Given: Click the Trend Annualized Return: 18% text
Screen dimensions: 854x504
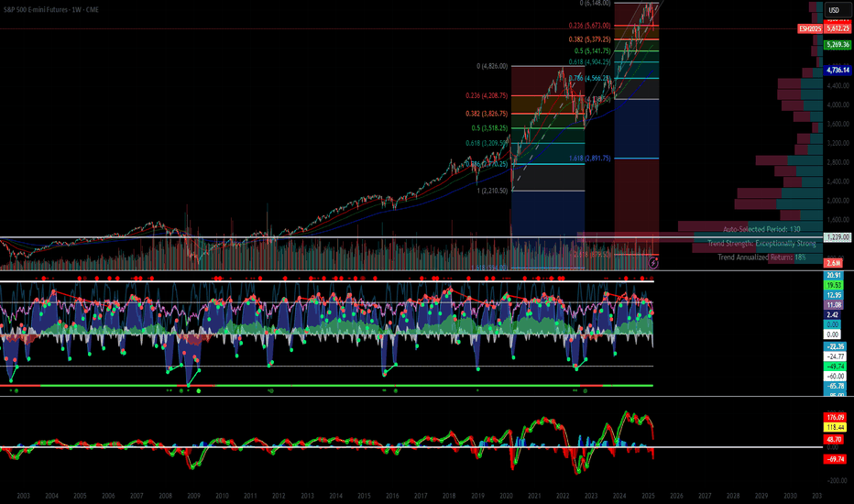Looking at the screenshot, I should coord(761,257).
